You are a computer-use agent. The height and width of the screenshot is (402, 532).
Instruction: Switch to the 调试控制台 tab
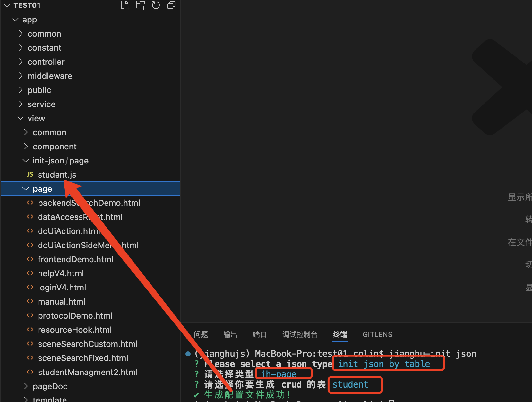coord(300,334)
